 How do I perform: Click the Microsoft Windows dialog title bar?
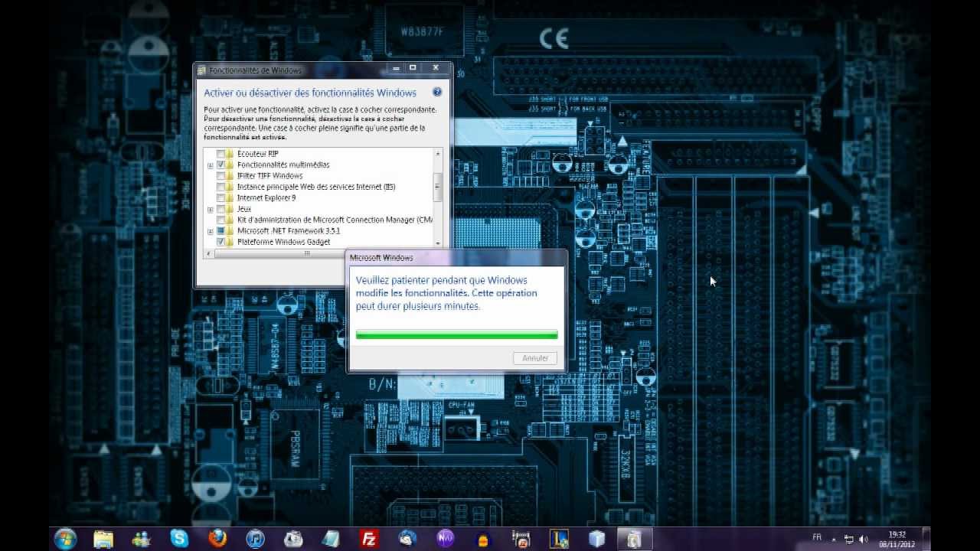pyautogui.click(x=456, y=258)
